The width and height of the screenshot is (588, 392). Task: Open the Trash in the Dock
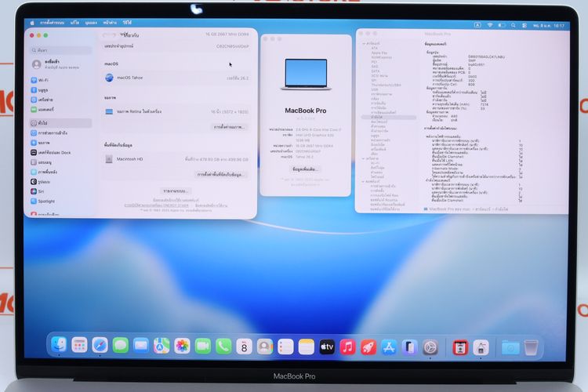[x=531, y=348]
